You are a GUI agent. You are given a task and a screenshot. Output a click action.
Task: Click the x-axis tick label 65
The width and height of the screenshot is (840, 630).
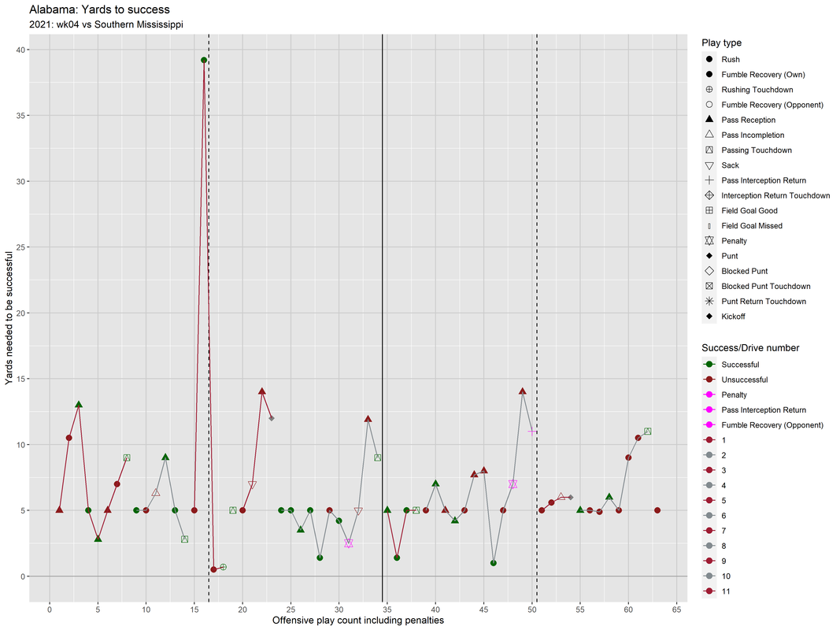676,609
